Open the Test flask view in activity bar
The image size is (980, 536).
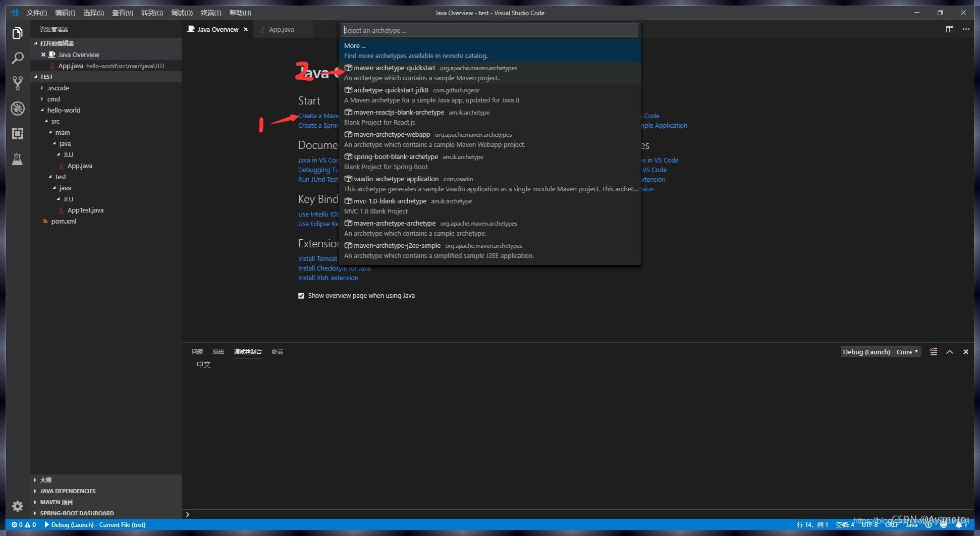[17, 159]
